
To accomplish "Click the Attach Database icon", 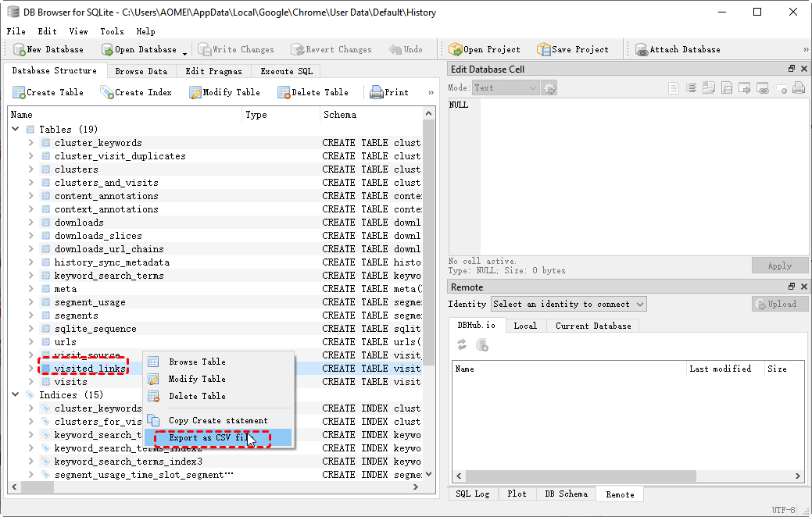I will [x=642, y=49].
